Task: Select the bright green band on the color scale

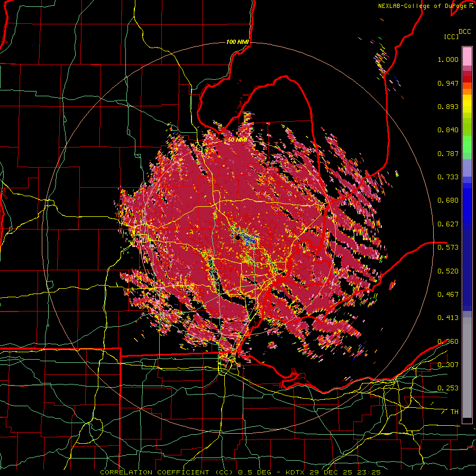Action: 467,144
